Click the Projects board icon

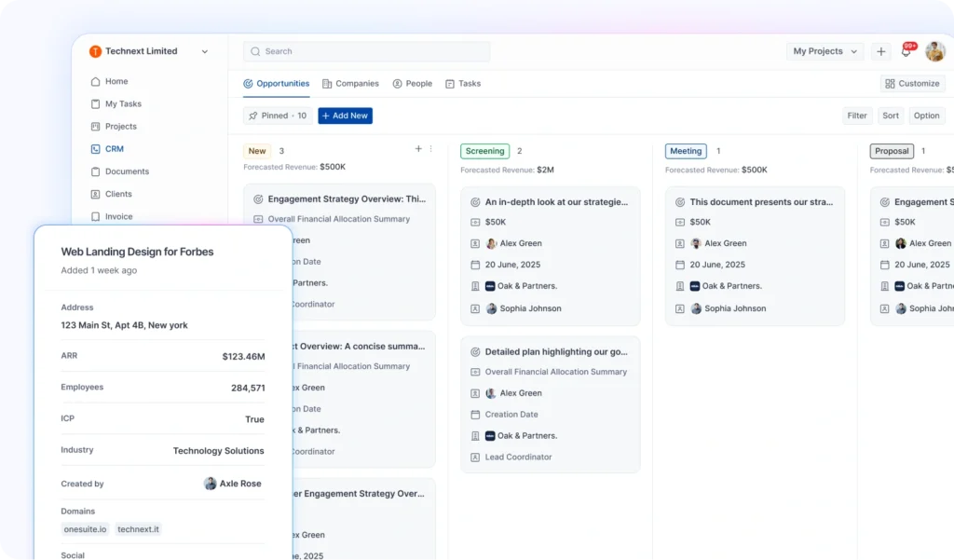click(x=96, y=126)
